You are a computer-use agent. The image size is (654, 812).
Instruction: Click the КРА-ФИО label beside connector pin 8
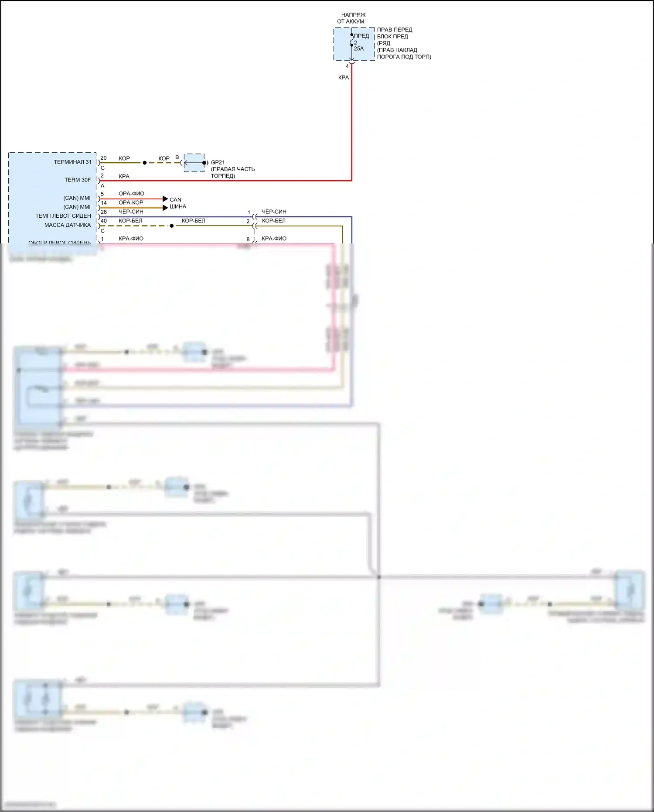point(274,239)
